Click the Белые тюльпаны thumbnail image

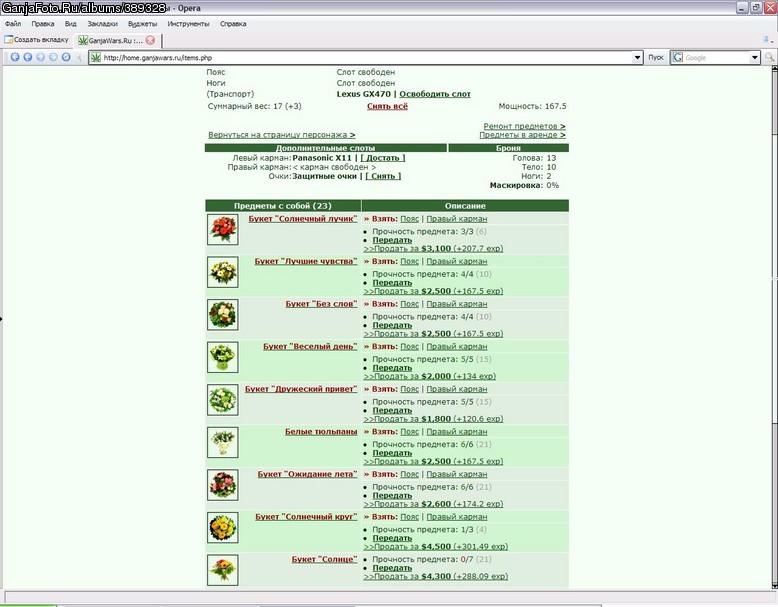(x=223, y=442)
